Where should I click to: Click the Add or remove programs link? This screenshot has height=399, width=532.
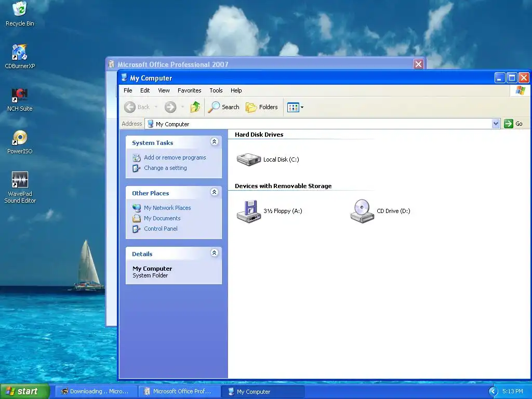coord(175,157)
